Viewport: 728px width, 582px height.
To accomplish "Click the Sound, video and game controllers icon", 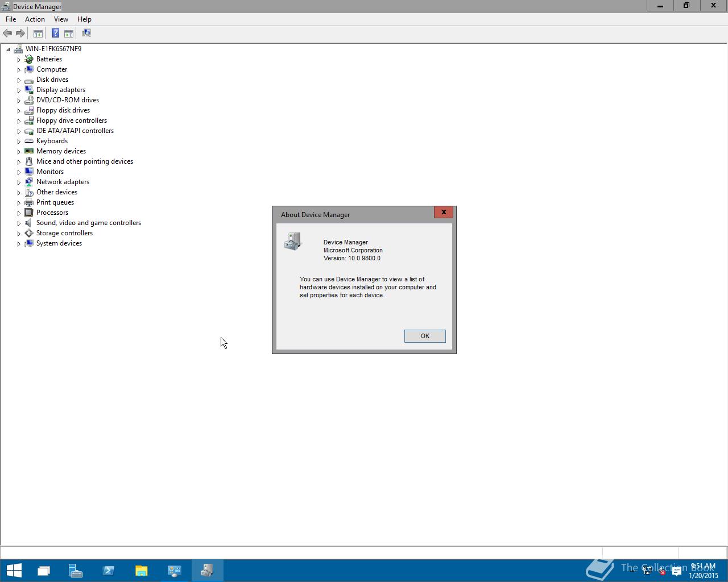I will (x=29, y=223).
